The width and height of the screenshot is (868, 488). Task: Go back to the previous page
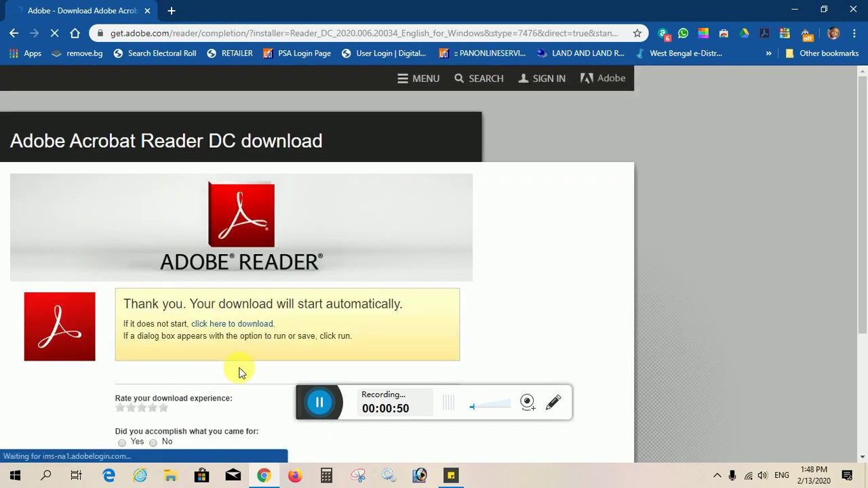[14, 33]
